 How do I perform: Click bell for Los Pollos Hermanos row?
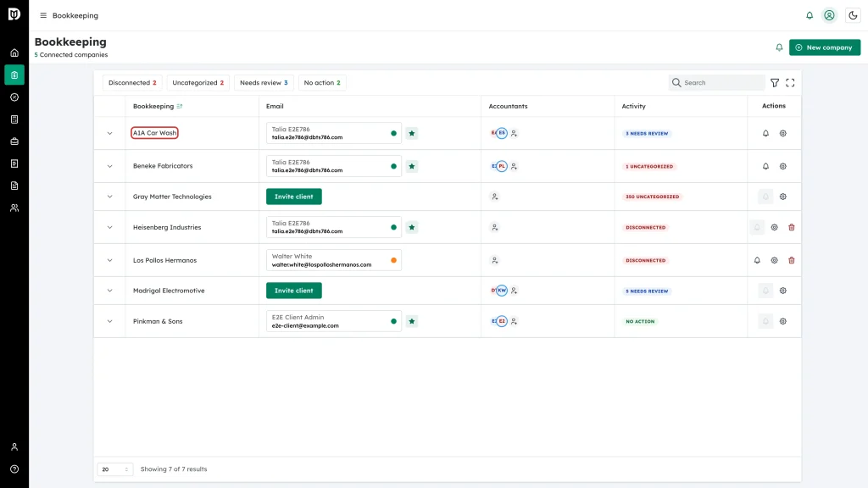757,261
